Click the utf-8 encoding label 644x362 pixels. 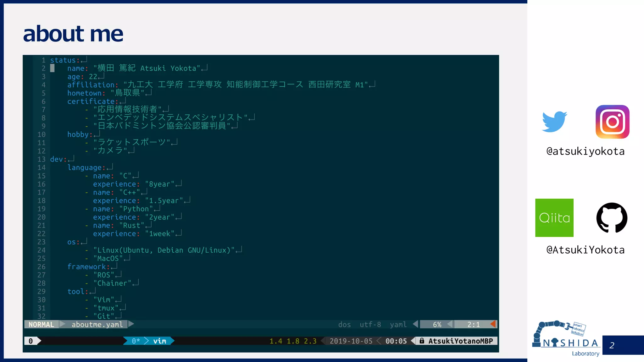pos(370,324)
